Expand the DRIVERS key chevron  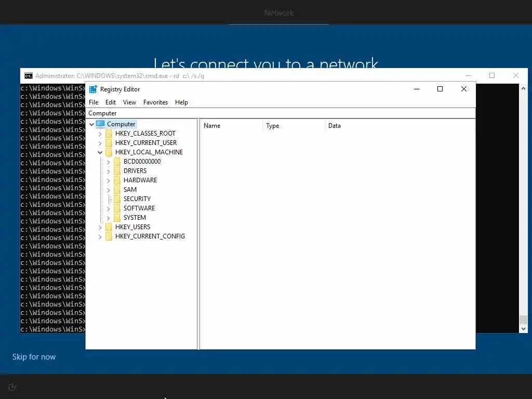tap(109, 171)
